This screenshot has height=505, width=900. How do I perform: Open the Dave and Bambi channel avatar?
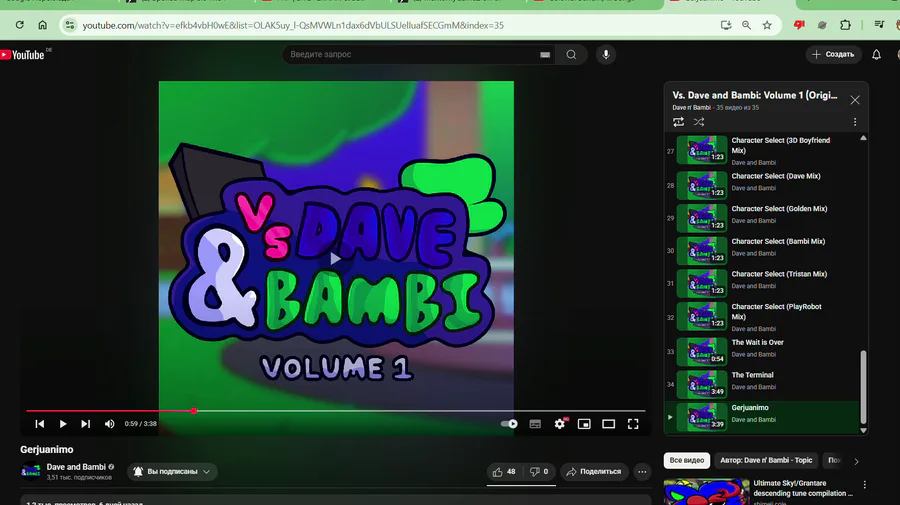point(30,471)
